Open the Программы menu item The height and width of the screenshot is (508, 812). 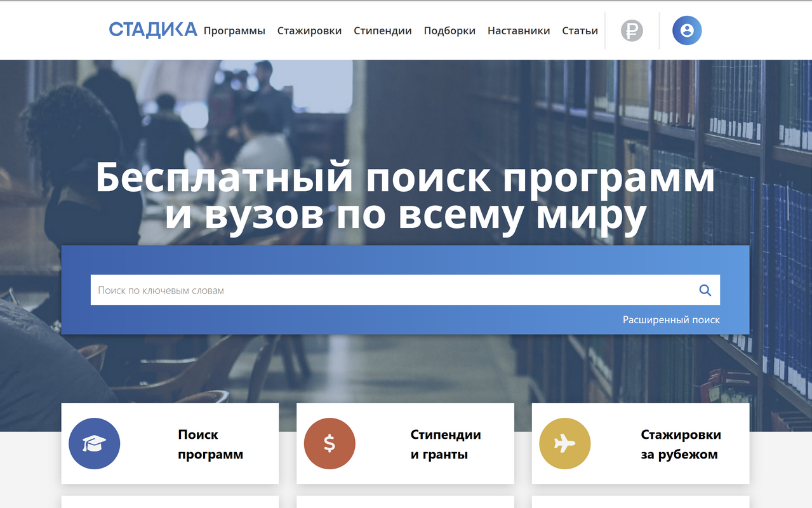[x=234, y=30]
